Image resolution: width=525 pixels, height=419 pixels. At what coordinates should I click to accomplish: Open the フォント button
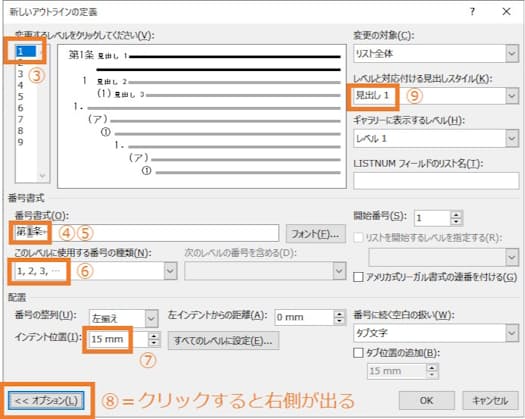(x=315, y=234)
